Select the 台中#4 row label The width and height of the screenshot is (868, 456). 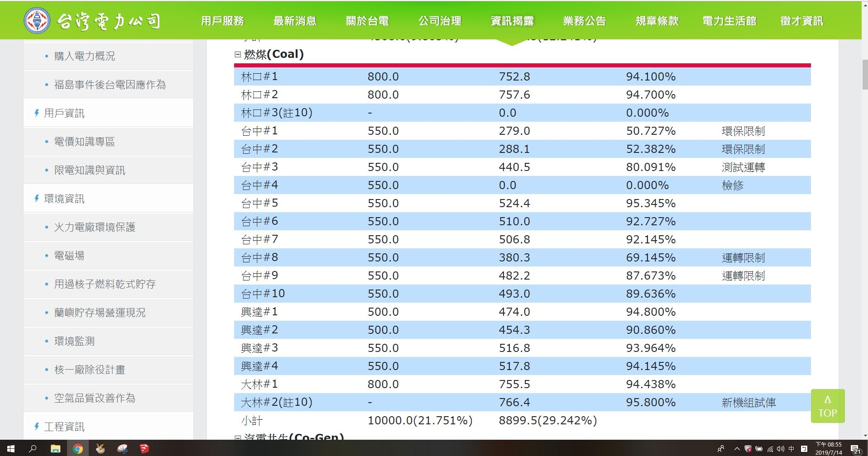259,185
